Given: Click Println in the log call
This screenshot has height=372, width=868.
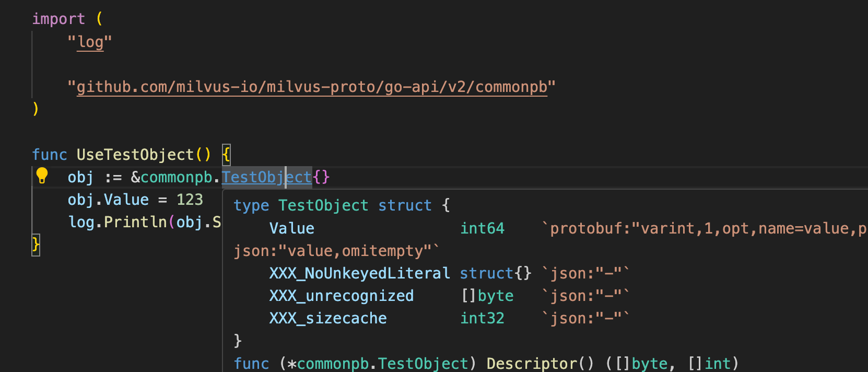Looking at the screenshot, I should (135, 222).
